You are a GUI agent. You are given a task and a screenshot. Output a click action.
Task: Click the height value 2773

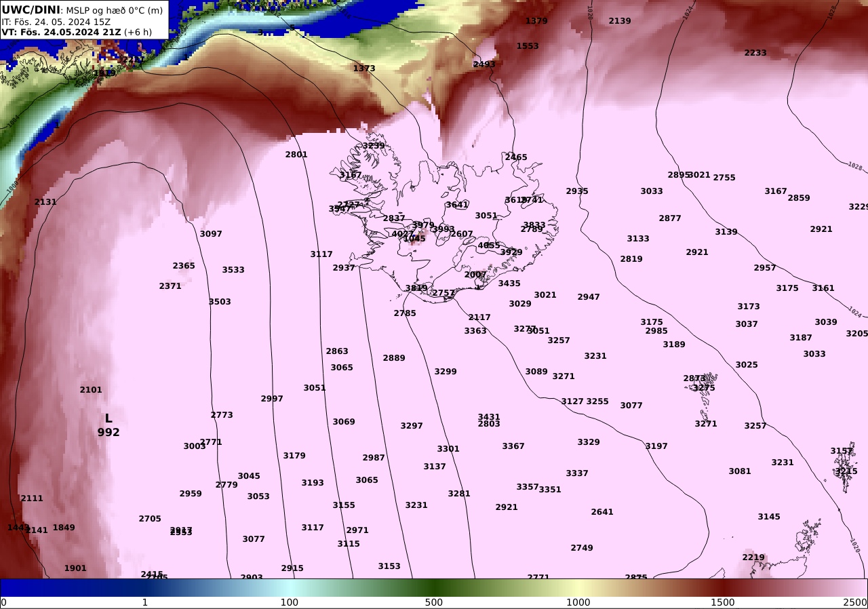(222, 415)
